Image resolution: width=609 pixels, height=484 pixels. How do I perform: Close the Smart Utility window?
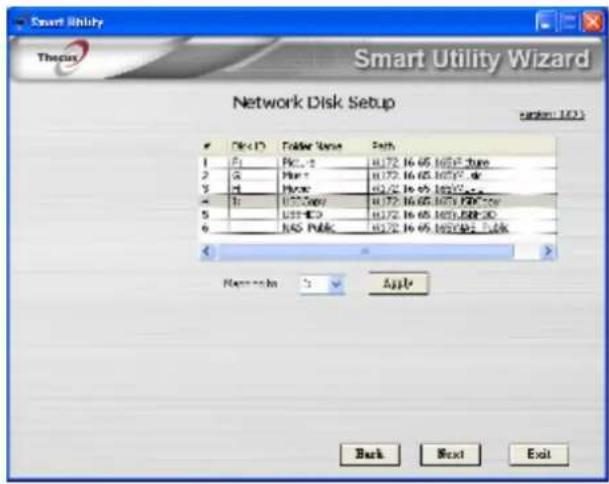point(593,22)
